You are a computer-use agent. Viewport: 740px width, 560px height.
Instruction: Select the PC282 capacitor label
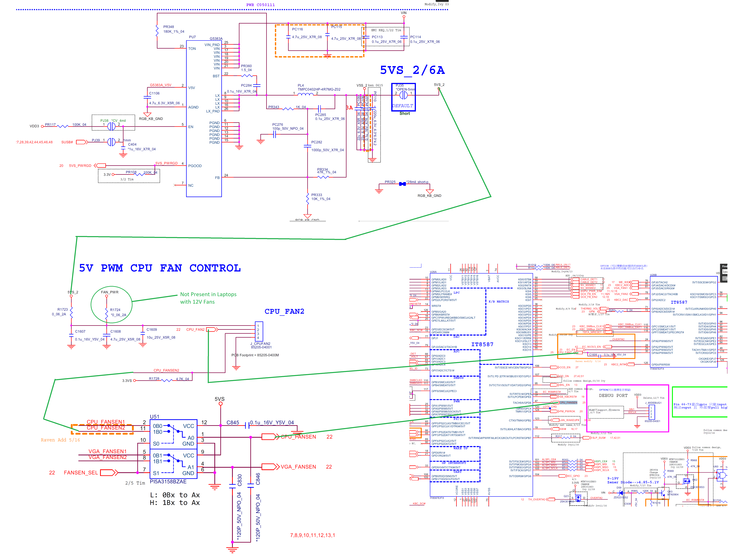(x=317, y=142)
